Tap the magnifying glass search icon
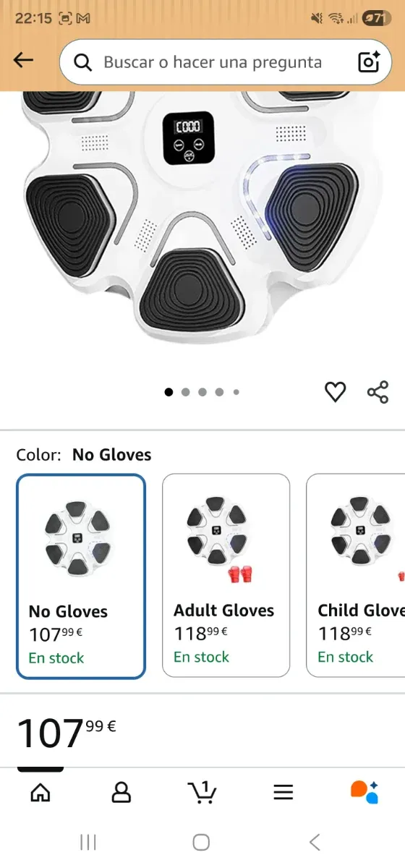 [83, 63]
